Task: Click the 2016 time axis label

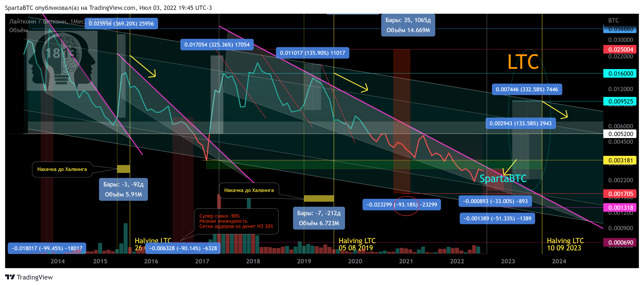Action: [151, 261]
